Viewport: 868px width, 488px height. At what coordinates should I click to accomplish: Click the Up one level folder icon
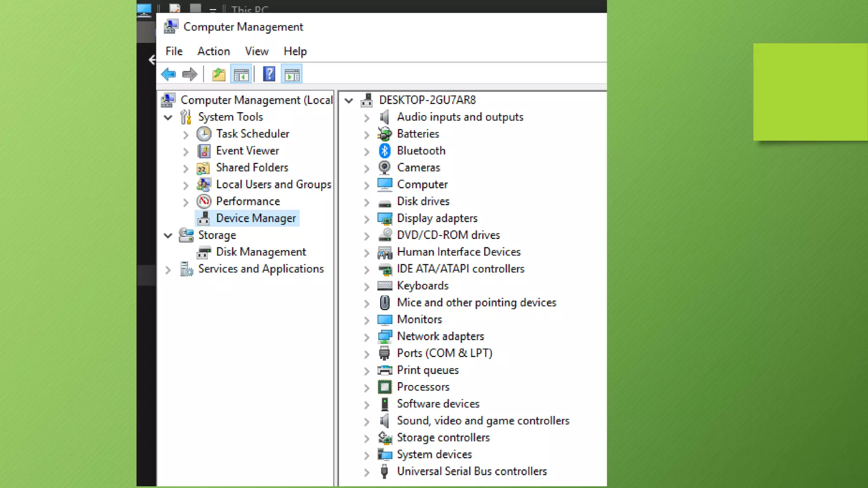[x=219, y=75]
